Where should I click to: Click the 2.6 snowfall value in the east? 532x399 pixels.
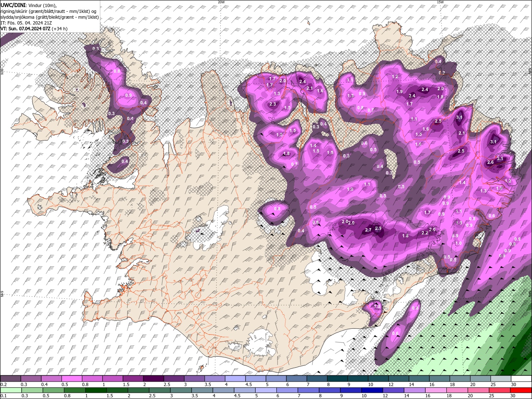490,163
